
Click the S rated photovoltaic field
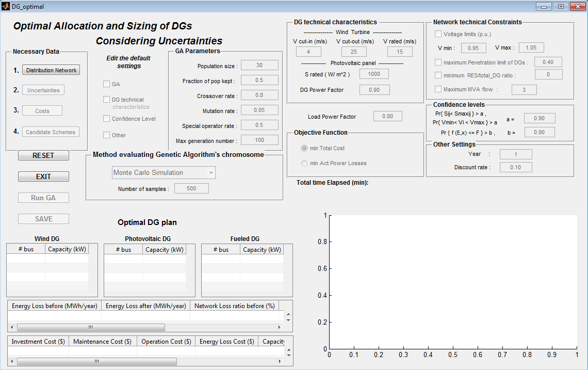pyautogui.click(x=374, y=74)
